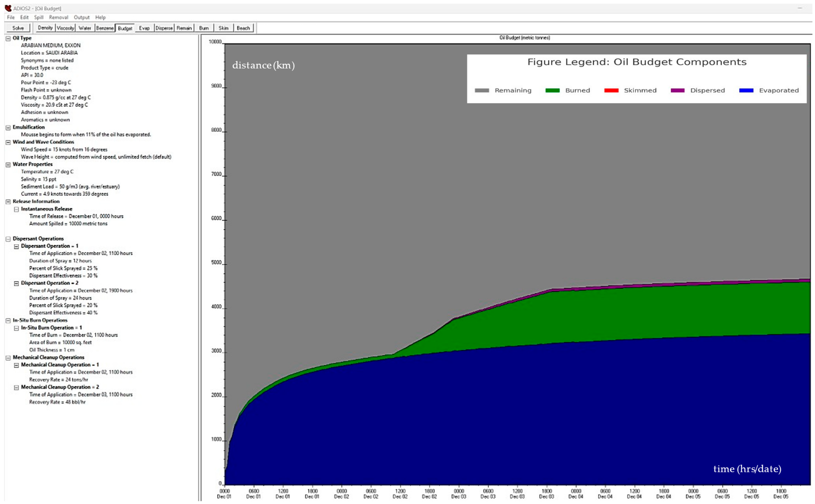Collapse the Wind and Wave Conditions section
The width and height of the screenshot is (815, 504).
pos(8,142)
